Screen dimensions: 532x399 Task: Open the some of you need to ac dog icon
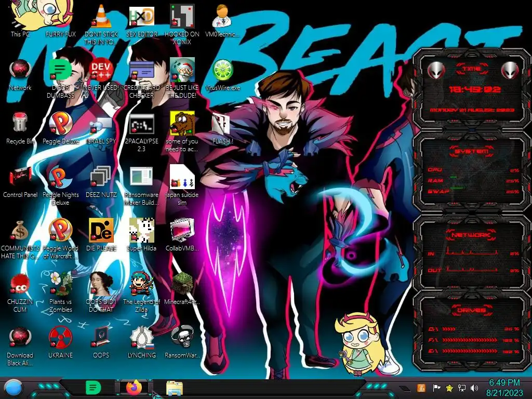[x=182, y=124]
